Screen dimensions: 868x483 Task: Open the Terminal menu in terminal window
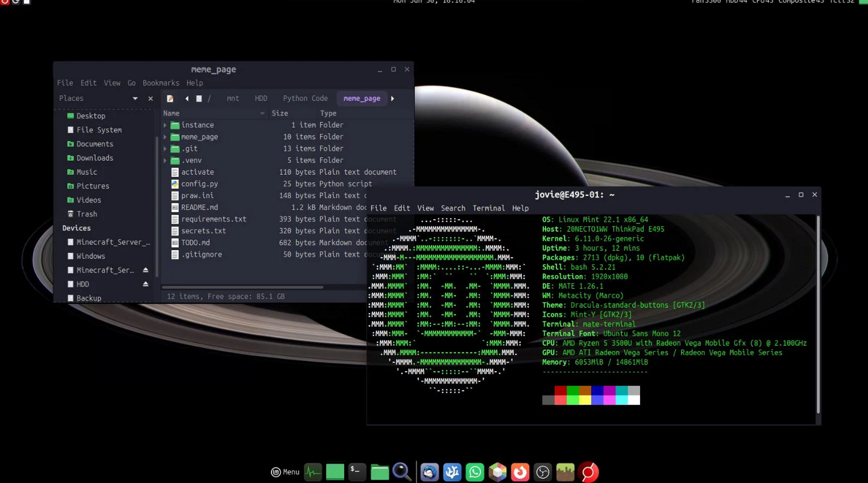488,209
